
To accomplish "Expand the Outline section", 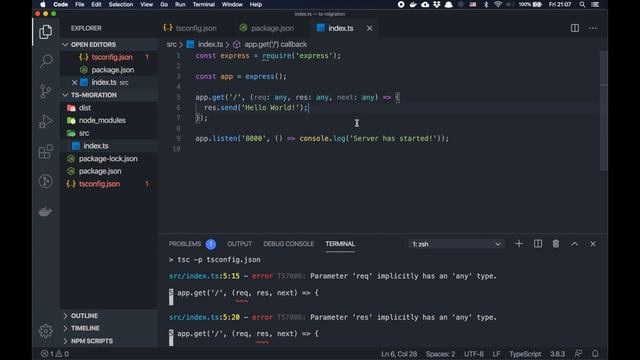I will tap(109, 316).
